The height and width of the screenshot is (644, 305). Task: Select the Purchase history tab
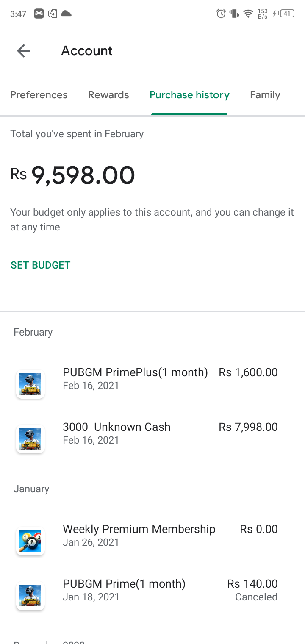pos(189,95)
